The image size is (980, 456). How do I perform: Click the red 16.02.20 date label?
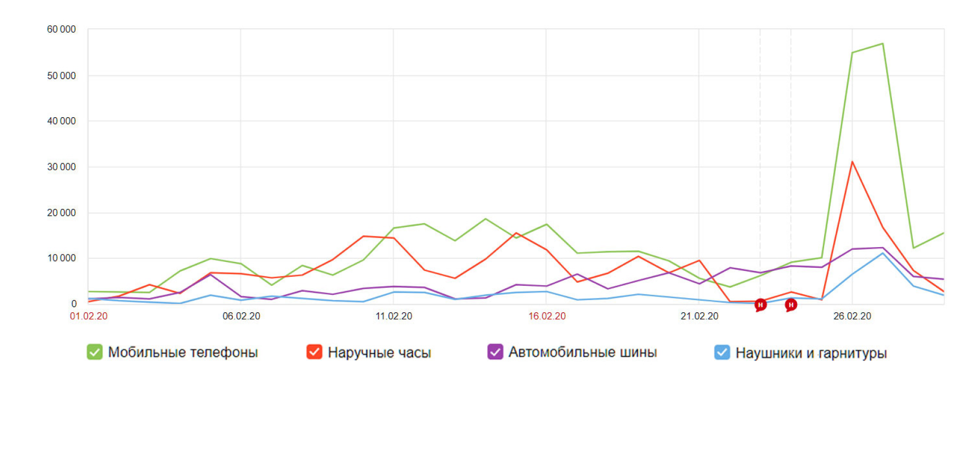tap(547, 316)
